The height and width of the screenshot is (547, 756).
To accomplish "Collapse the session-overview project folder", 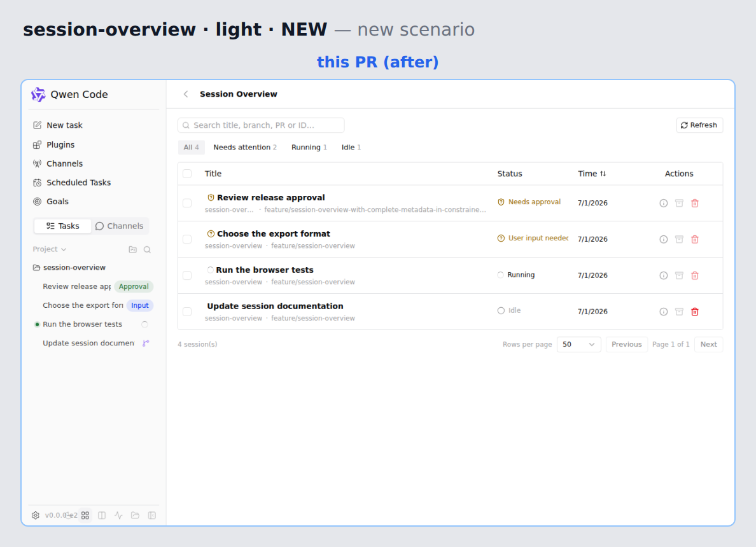I will coord(69,268).
